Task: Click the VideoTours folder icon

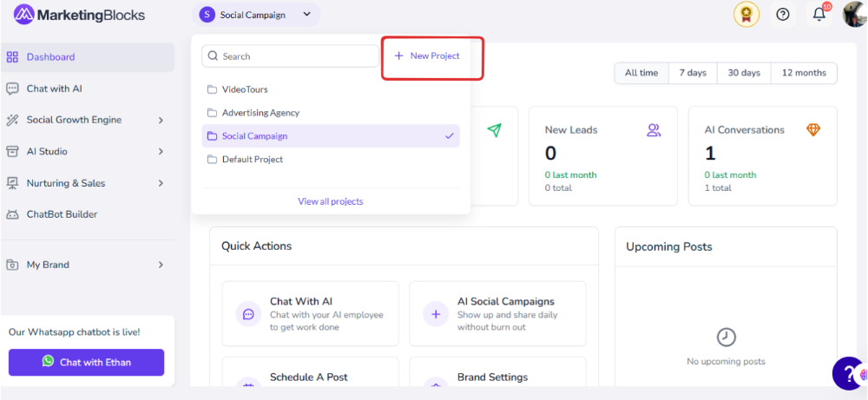Action: pos(212,89)
